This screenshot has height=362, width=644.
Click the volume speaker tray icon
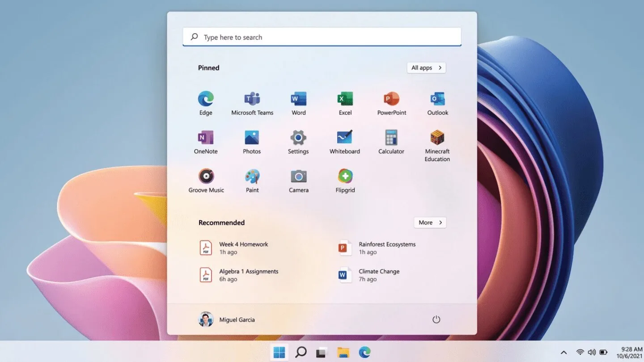592,352
